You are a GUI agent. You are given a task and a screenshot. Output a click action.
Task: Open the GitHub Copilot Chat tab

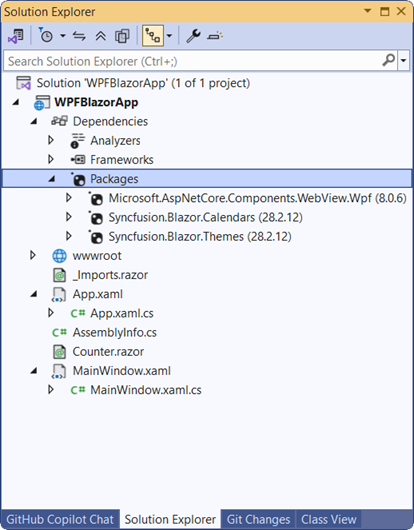(60, 519)
